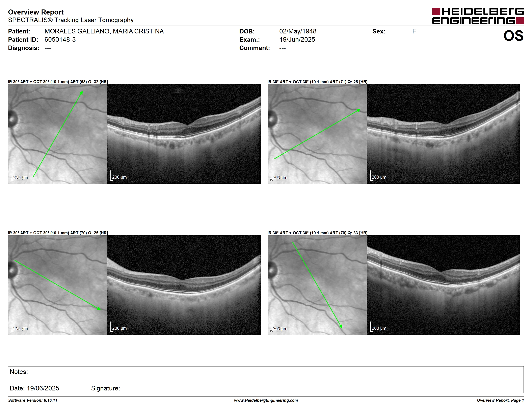Click caption 'ART (70) Q: 25 [HR]'

coord(89,233)
